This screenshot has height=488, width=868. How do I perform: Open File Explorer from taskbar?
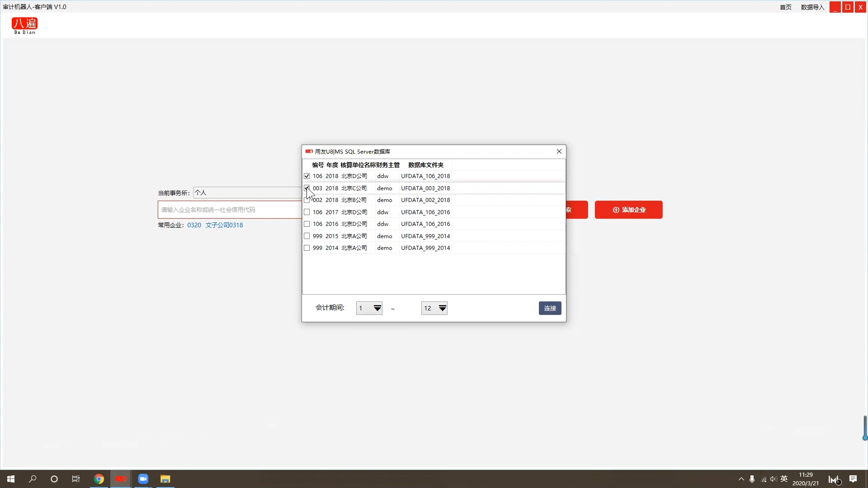click(x=165, y=479)
